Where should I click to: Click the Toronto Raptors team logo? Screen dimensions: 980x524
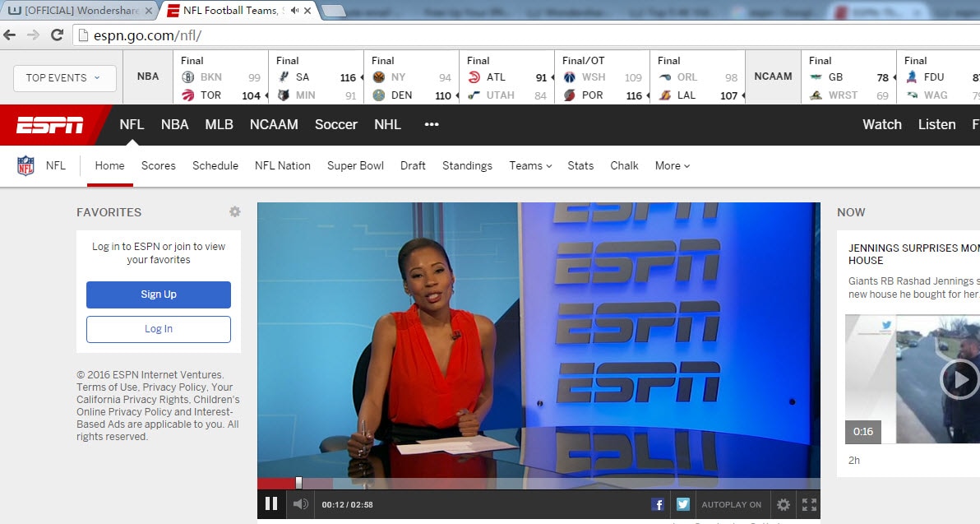click(x=188, y=95)
